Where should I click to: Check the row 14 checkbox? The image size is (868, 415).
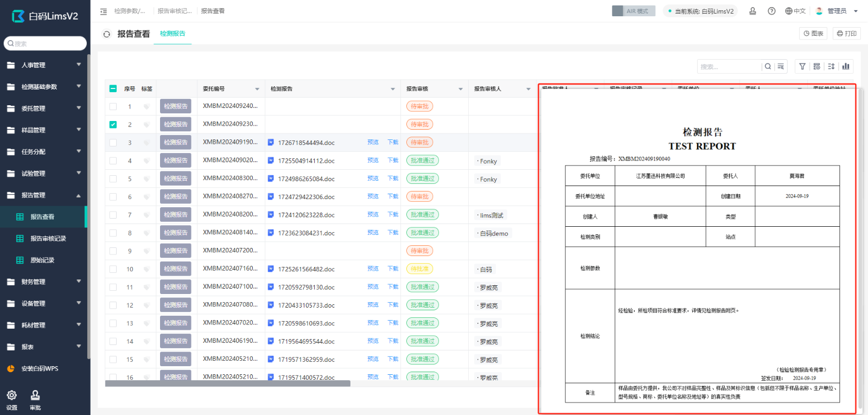click(113, 341)
